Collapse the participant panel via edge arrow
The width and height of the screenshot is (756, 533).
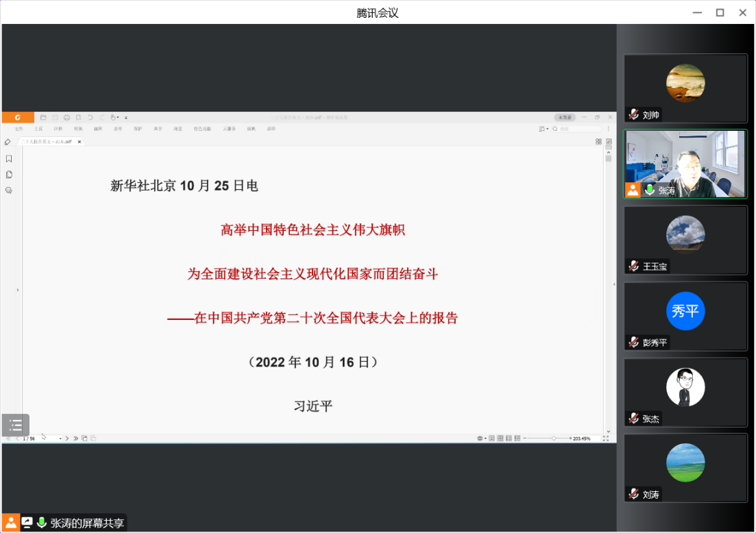613,284
